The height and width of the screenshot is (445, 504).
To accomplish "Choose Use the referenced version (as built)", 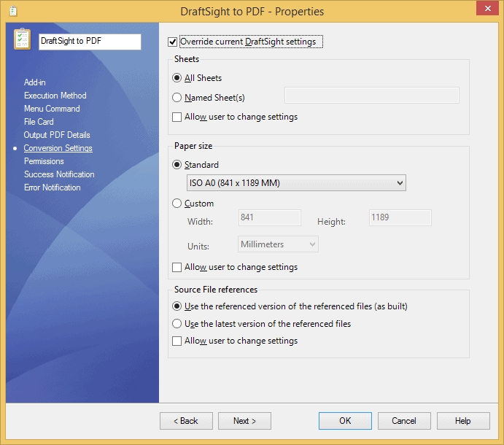I will (177, 306).
